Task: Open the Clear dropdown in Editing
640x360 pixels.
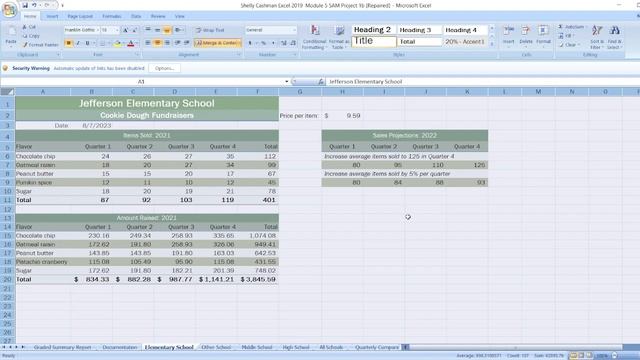Action: point(569,45)
